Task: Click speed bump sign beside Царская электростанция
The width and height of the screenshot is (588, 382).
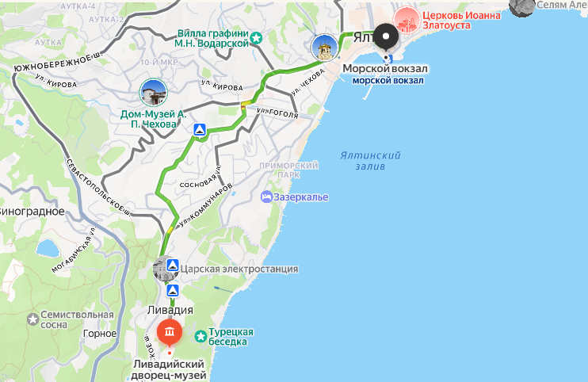Action: (x=173, y=265)
